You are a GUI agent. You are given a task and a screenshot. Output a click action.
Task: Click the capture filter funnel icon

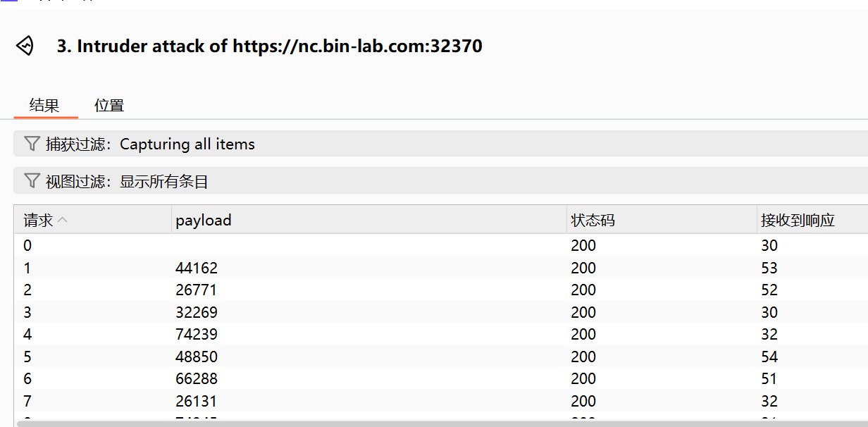32,144
